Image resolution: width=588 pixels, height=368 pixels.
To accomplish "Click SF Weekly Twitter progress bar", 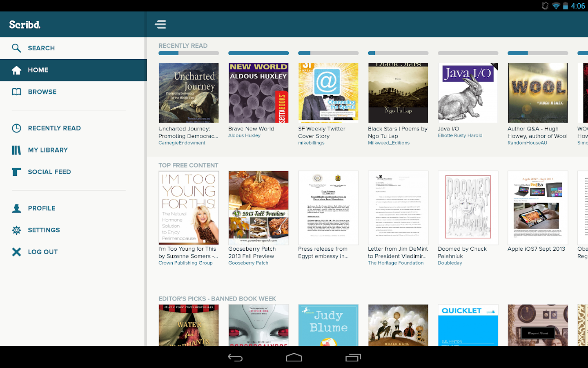I will click(328, 53).
